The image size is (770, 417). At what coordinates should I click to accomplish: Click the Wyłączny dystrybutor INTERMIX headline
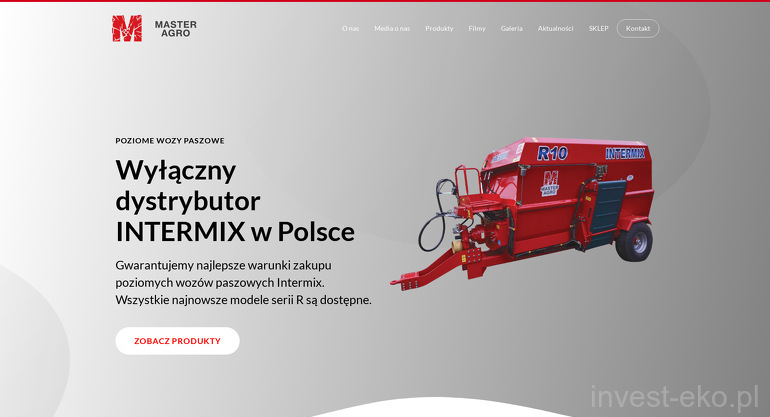coord(235,200)
